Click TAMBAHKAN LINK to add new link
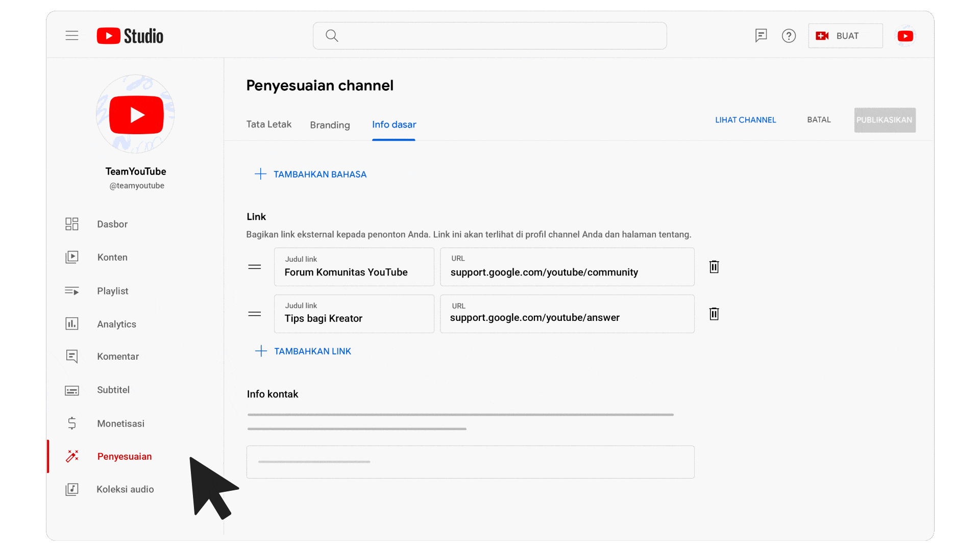Image resolution: width=980 pixels, height=551 pixels. [x=303, y=351]
